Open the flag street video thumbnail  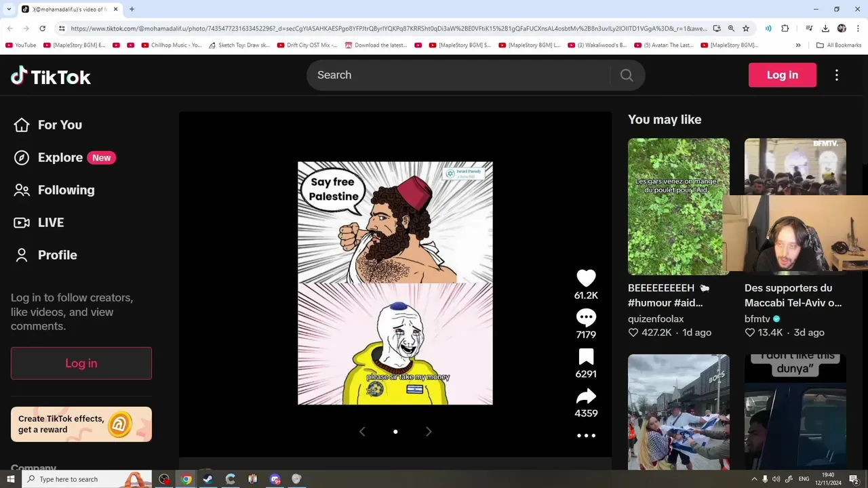click(x=679, y=411)
